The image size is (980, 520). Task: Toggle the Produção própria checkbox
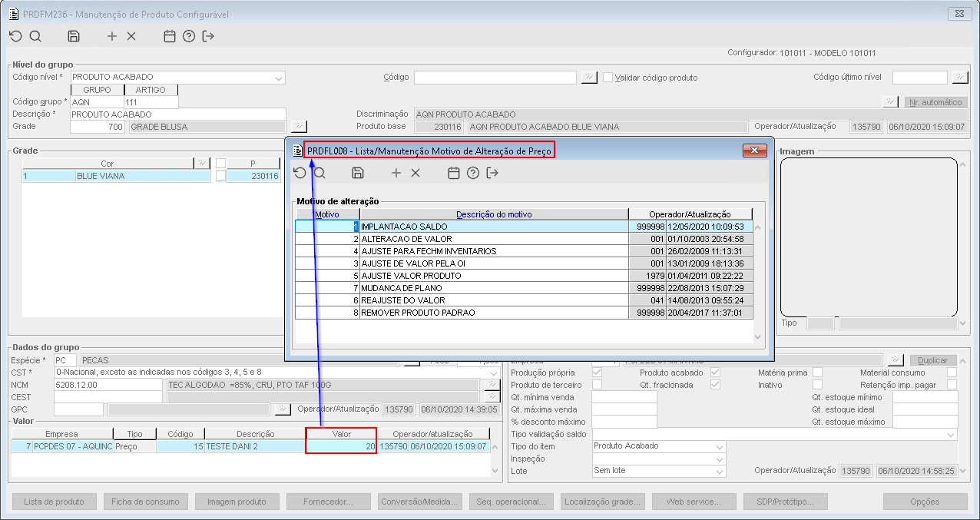[597, 373]
